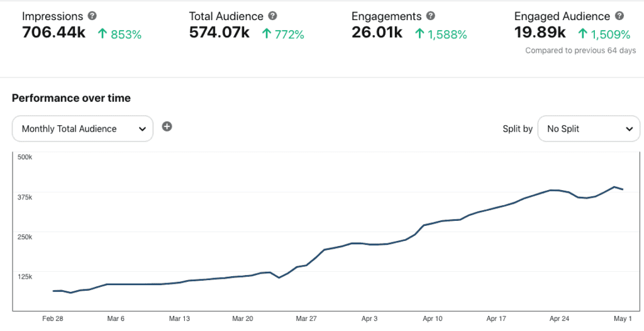Click the chart line's endpoint near May 1

[x=623, y=189]
